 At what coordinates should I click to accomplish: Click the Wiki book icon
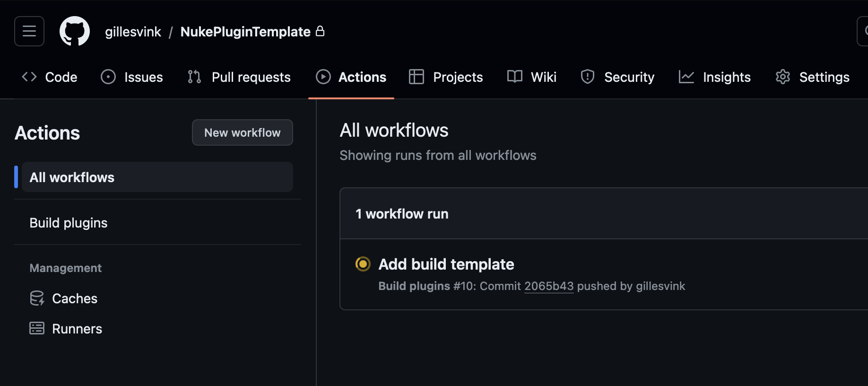click(x=515, y=76)
